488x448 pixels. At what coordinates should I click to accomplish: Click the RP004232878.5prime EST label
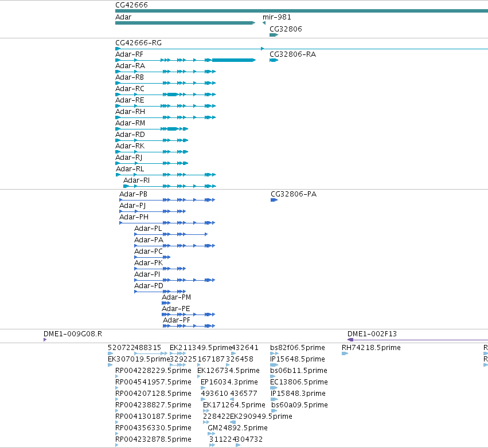[x=153, y=440]
